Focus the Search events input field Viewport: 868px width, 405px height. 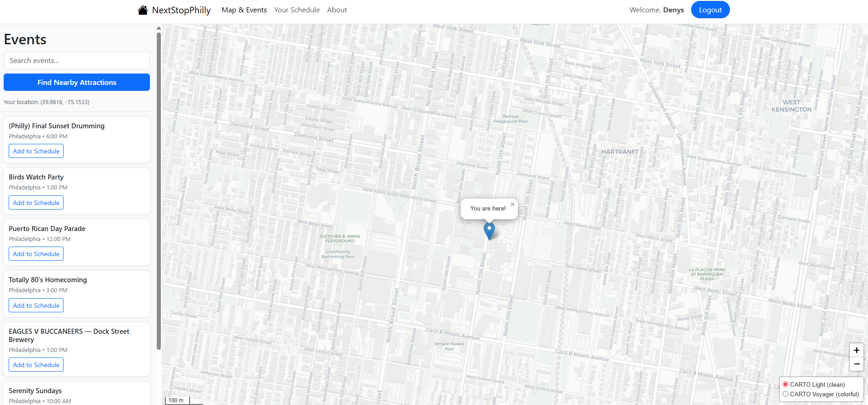pyautogui.click(x=77, y=60)
